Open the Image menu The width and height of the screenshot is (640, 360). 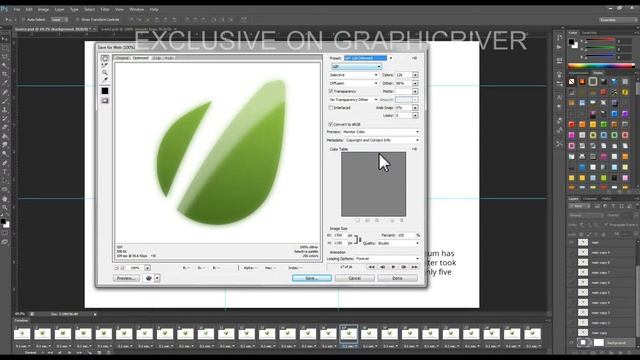43,9
